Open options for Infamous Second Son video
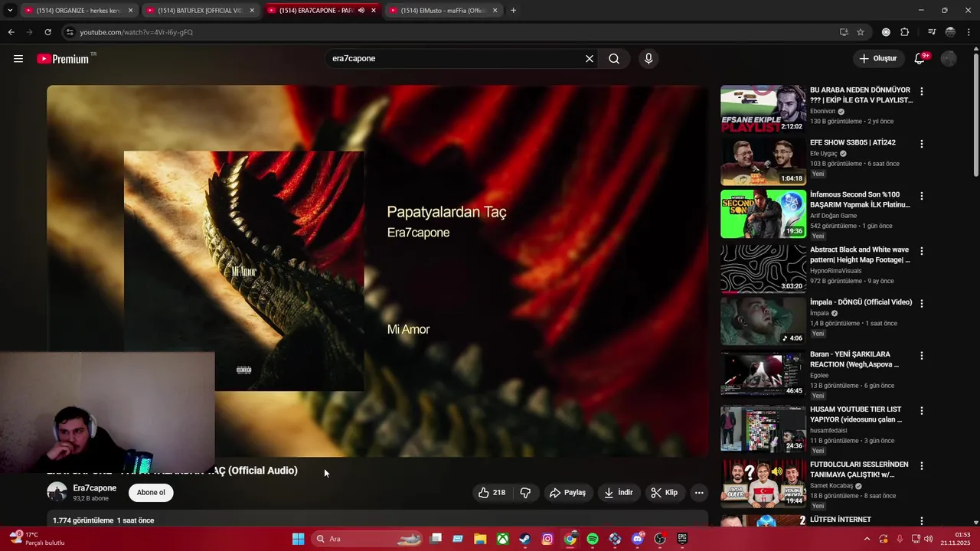The width and height of the screenshot is (980, 551). pyautogui.click(x=922, y=196)
